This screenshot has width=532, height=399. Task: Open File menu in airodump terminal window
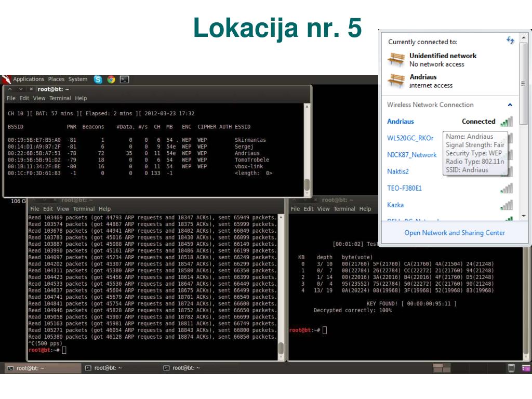point(11,98)
